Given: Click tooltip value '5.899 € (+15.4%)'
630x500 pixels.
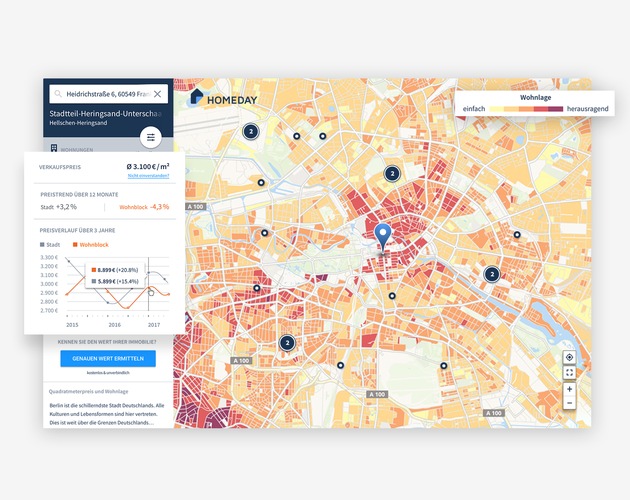Looking at the screenshot, I should tap(118, 281).
